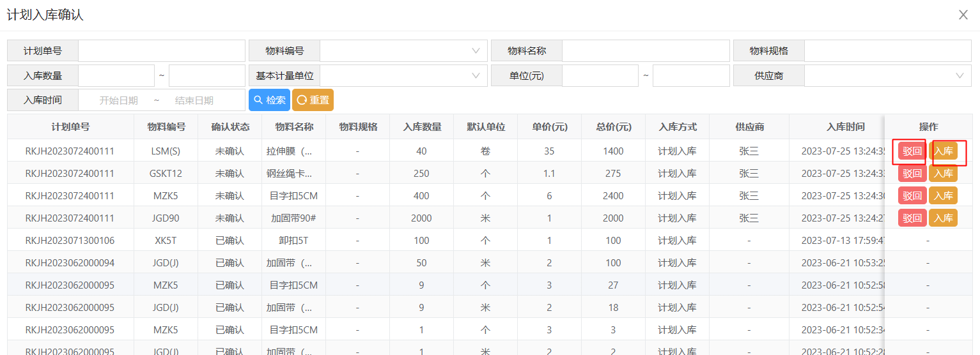980x355 pixels.
Task: Click the 单位(元) maximum value field
Action: (690, 76)
